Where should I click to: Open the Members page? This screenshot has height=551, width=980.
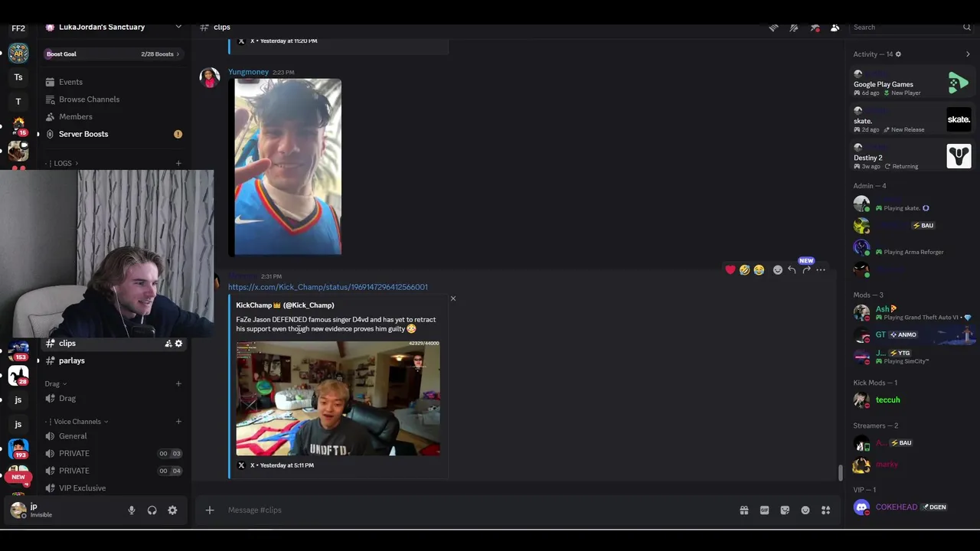[113, 116]
